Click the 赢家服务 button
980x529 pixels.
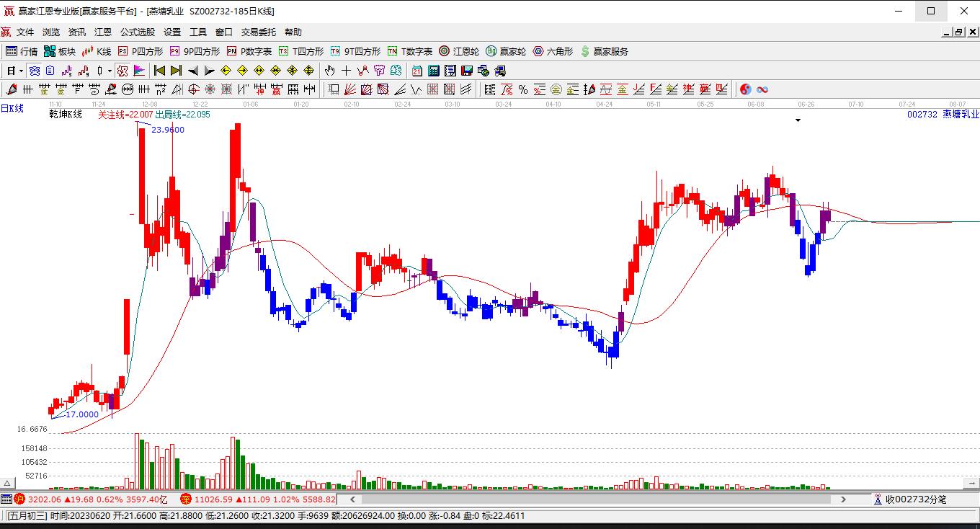click(604, 51)
